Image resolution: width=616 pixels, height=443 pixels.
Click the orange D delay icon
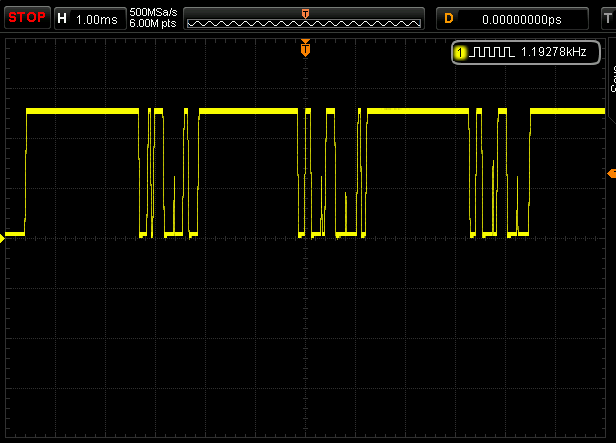tap(448, 18)
